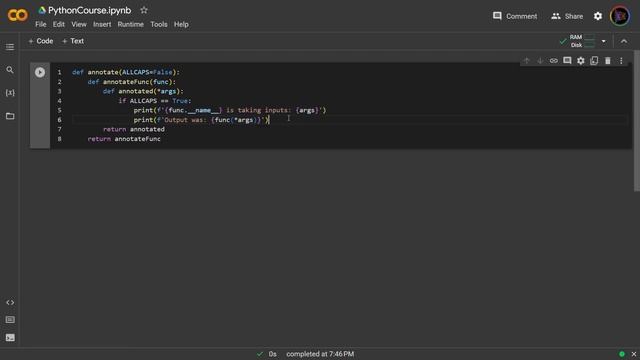Click 'def annotateFunc(func):' on line 2
The width and height of the screenshot is (640, 360).
131,82
